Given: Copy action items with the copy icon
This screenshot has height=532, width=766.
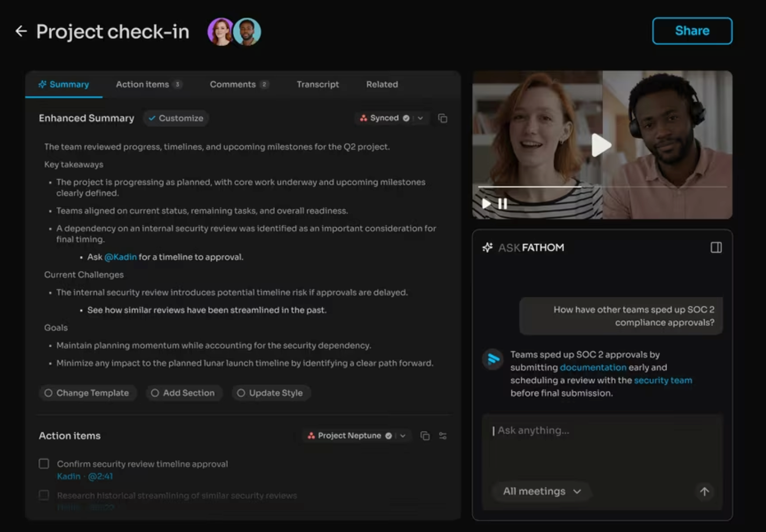Looking at the screenshot, I should click(x=425, y=436).
